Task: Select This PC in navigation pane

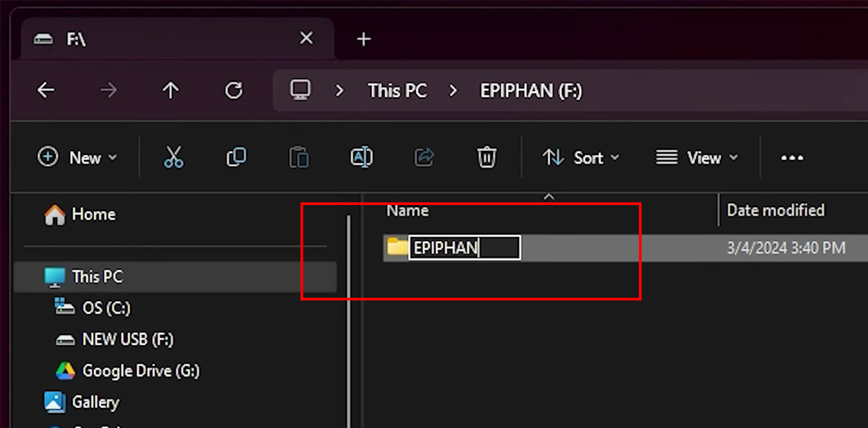Action: [x=175, y=276]
